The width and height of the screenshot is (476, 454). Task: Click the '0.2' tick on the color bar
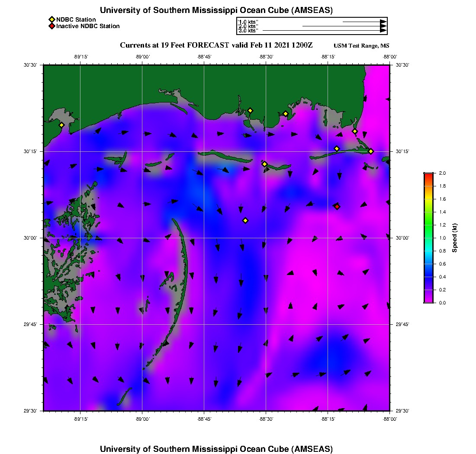442,290
